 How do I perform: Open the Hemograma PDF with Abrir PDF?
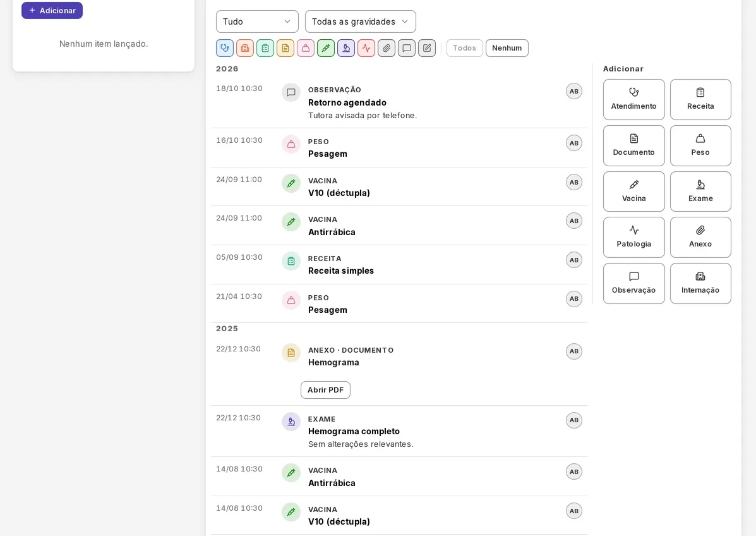[325, 390]
